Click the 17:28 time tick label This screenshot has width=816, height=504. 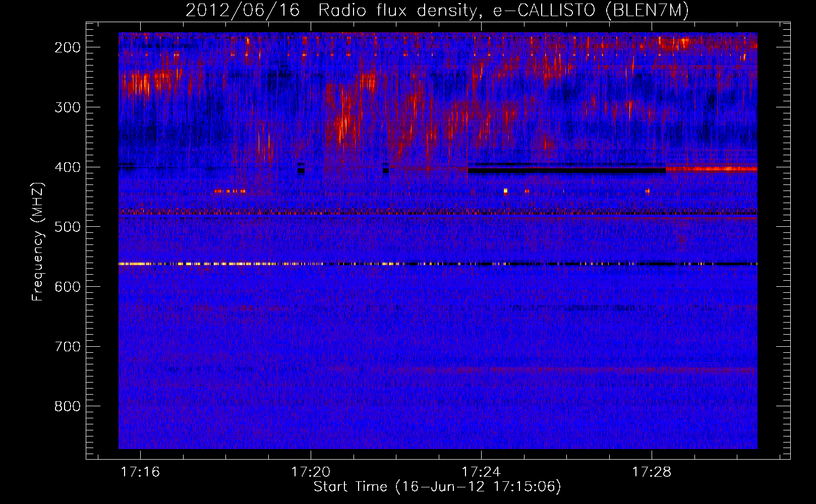pos(652,472)
